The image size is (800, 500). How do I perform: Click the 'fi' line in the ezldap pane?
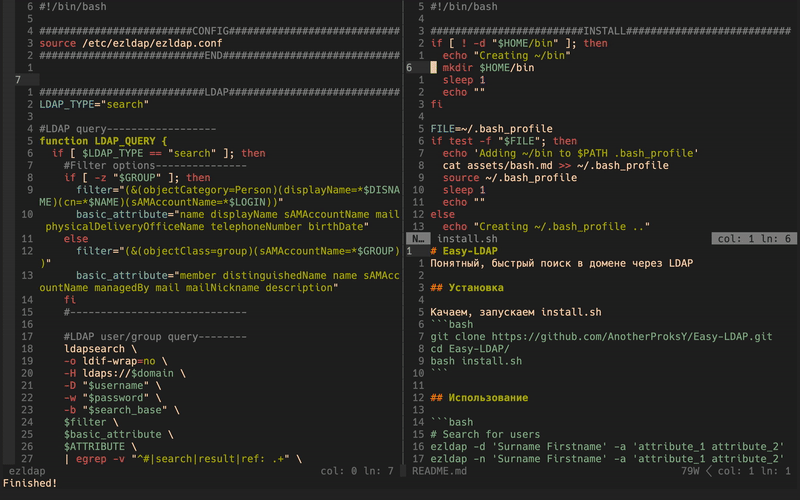point(70,300)
